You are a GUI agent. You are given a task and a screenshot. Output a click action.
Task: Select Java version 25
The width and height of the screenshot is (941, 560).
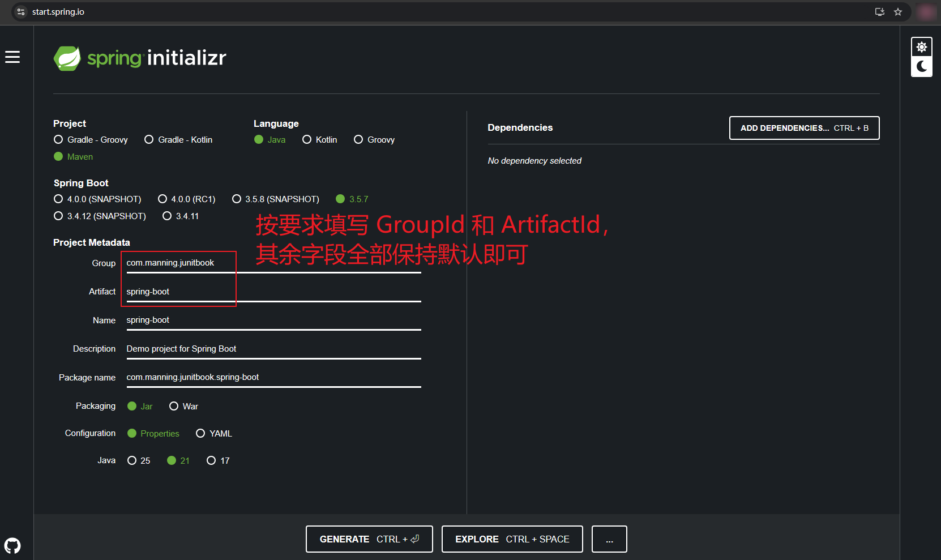pyautogui.click(x=139, y=461)
